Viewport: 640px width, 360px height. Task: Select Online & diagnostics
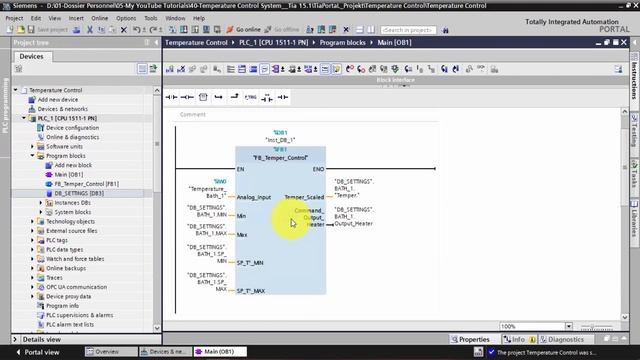point(73,137)
